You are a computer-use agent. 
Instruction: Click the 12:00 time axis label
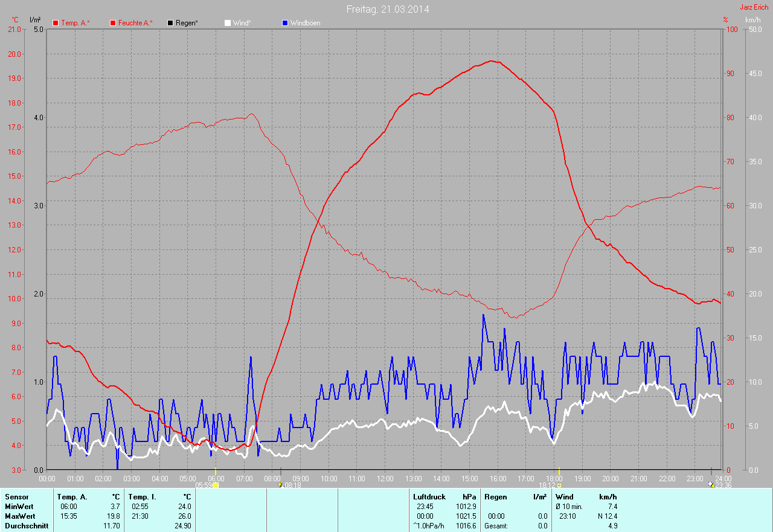(385, 478)
